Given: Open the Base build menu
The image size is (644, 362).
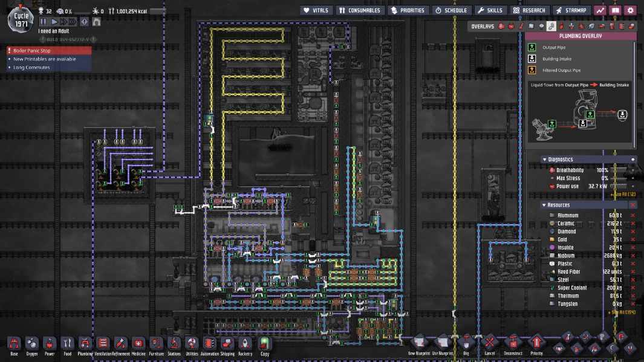Looking at the screenshot, I should 14,346.
